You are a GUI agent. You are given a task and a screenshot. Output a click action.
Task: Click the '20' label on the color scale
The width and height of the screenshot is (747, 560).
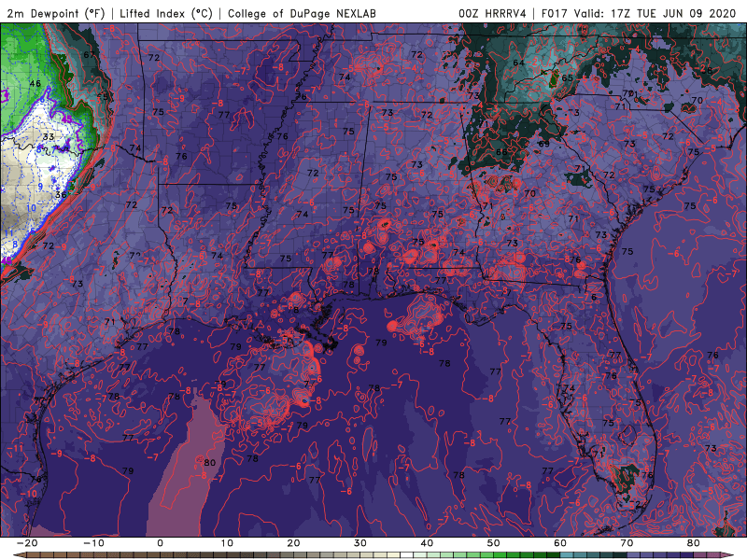pyautogui.click(x=293, y=543)
